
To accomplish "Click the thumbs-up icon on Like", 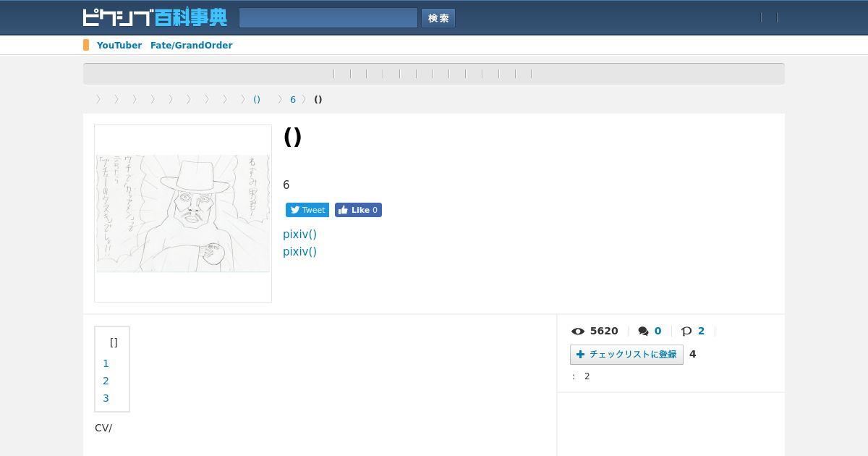I will pos(343,210).
